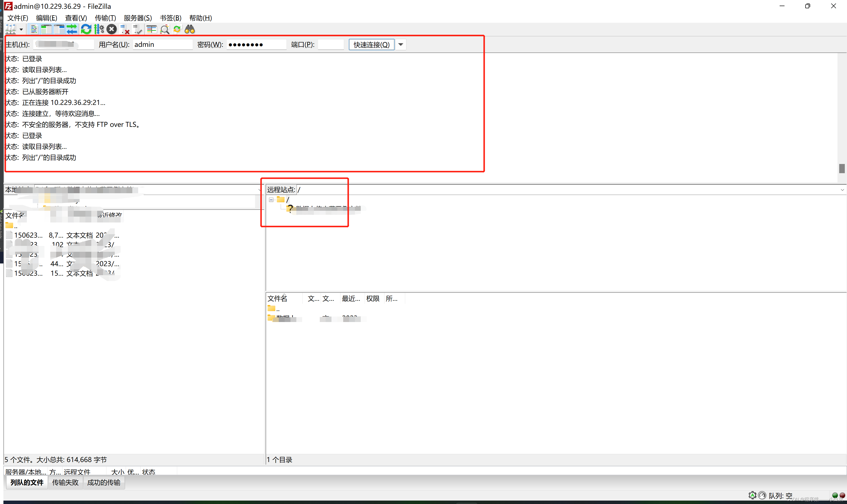Open the speed limits gauge icon
The image size is (847, 504).
(762, 495)
